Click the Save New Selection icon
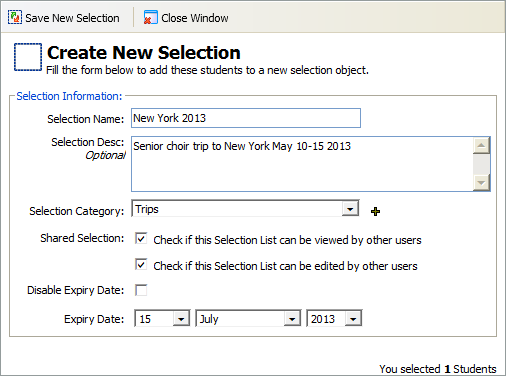The image size is (506, 376). click(x=15, y=17)
